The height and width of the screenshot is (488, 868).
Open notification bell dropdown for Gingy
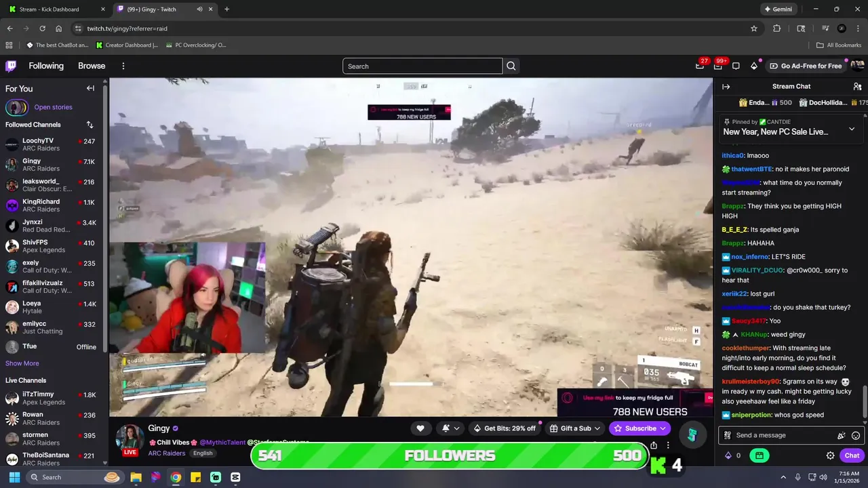(450, 428)
